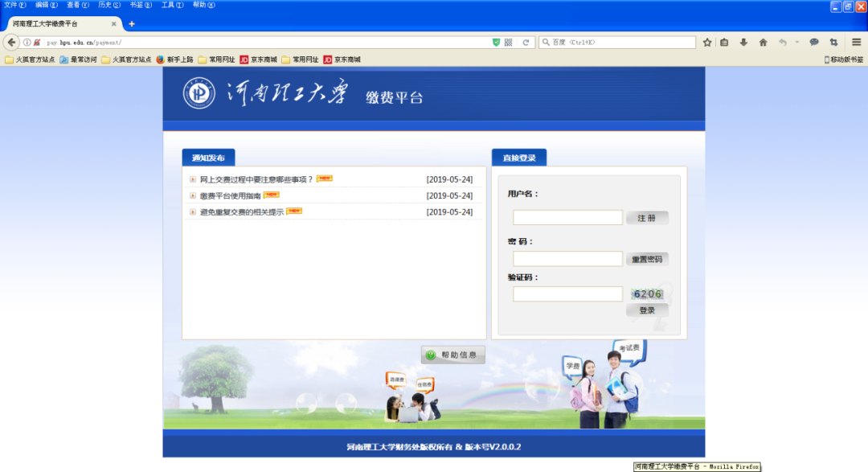Image resolution: width=868 pixels, height=472 pixels.
Task: Click the 登录 login button
Action: pos(646,310)
